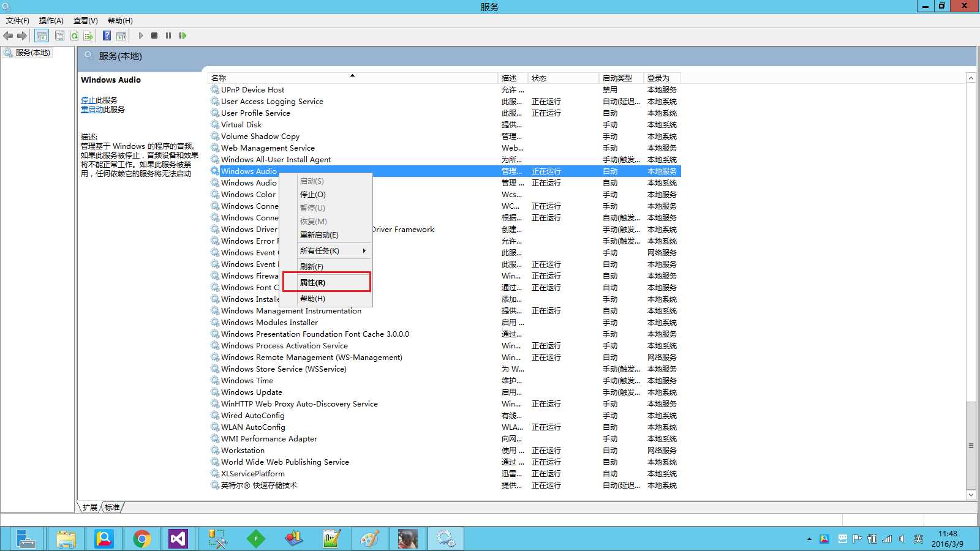The image size is (980, 551).
Task: Click the stop service square icon
Action: tap(154, 36)
